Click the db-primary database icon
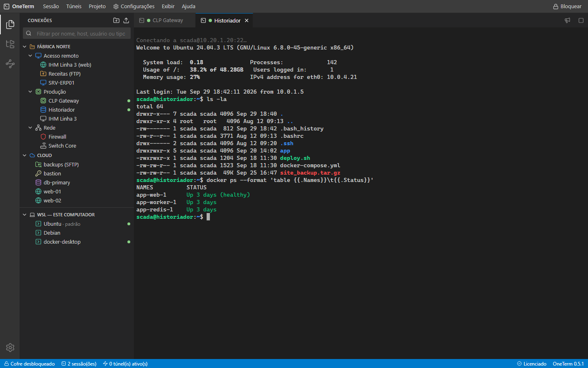Viewport: 588px width, 368px height. point(38,182)
